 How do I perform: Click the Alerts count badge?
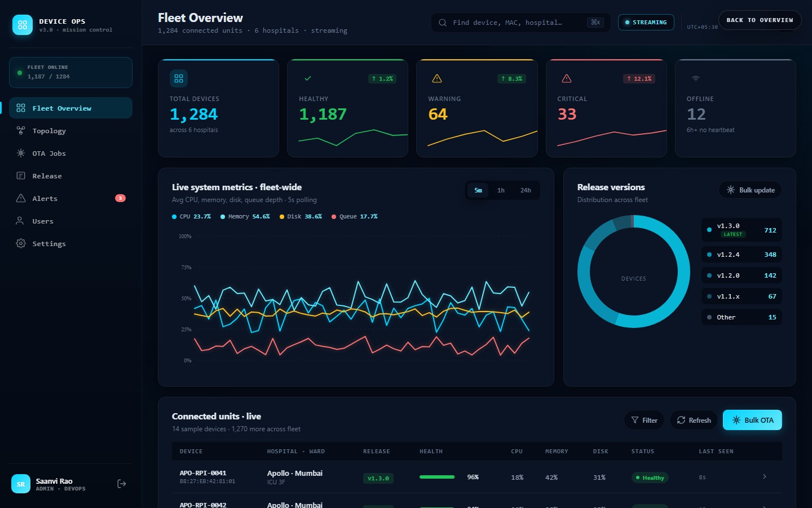120,198
